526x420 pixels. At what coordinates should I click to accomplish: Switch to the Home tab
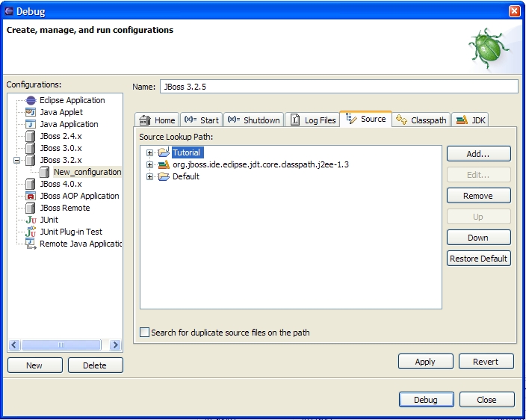[157, 120]
